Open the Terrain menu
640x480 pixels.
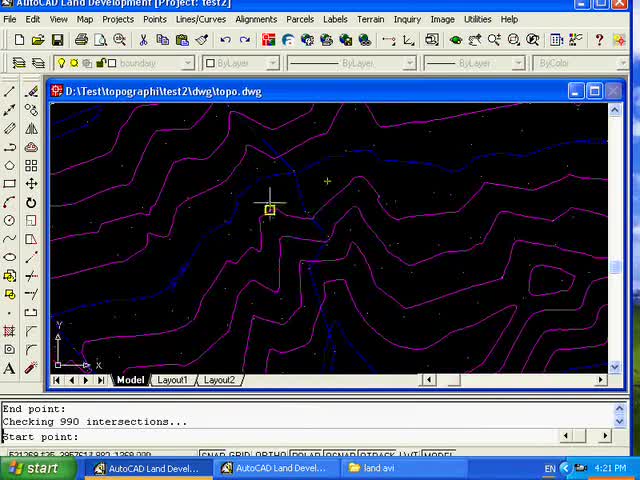pos(371,19)
